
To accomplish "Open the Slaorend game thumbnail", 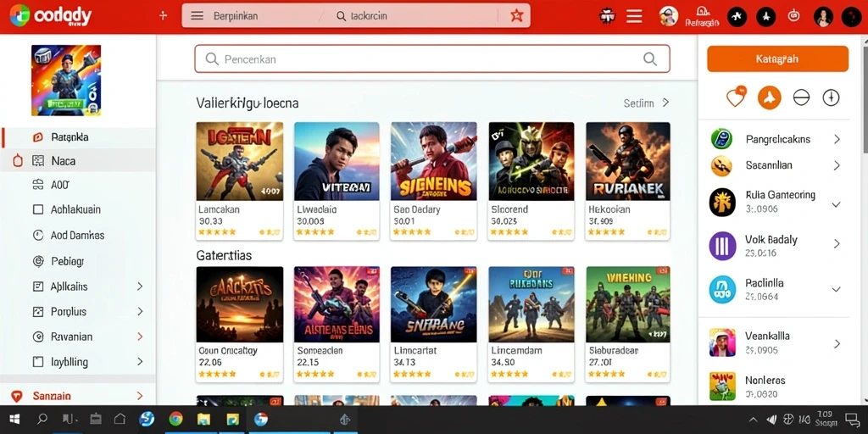I will click(531, 161).
